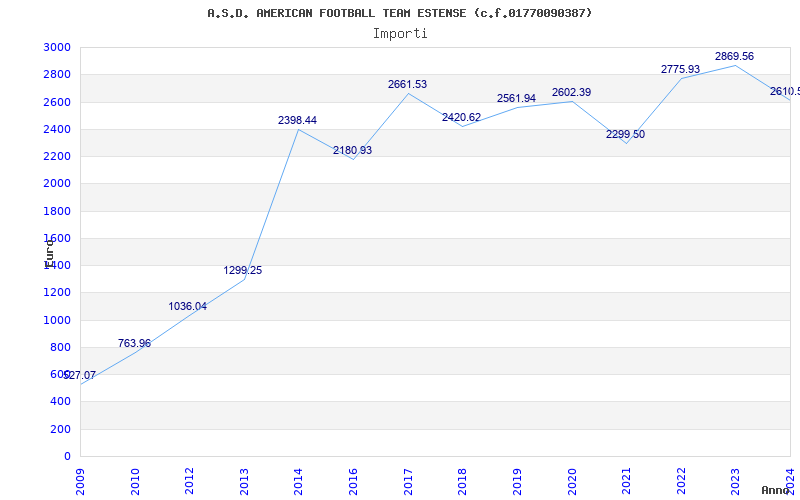Click x-axis year 2014
Image resolution: width=800 pixels, height=500 pixels.
[x=298, y=481]
